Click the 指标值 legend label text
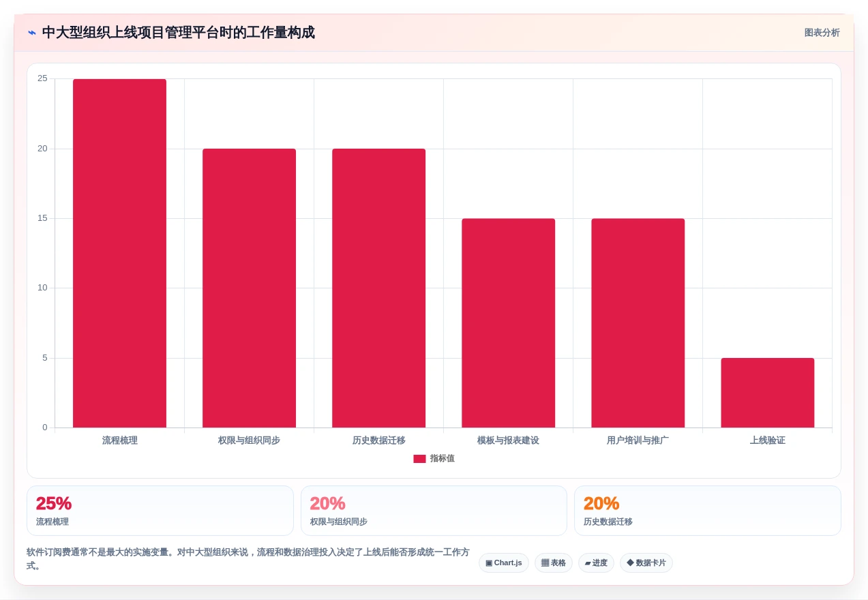Image resolution: width=868 pixels, height=600 pixels. [x=442, y=459]
